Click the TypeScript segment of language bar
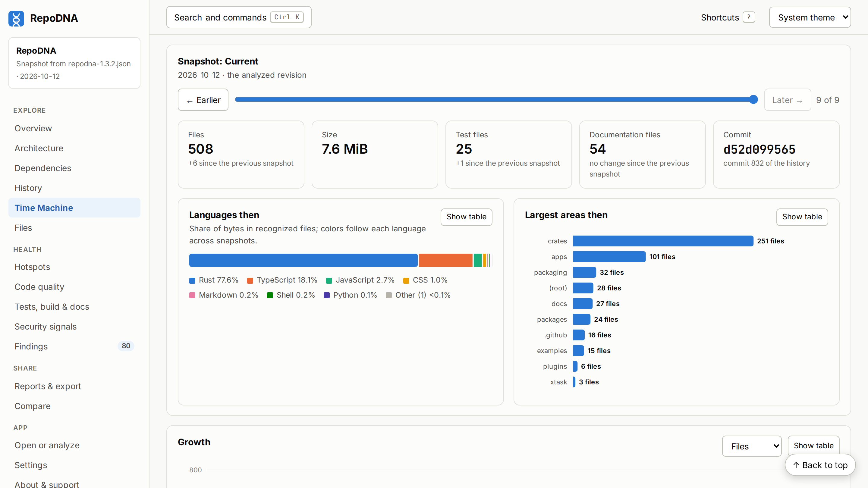This screenshot has width=868, height=488. click(445, 260)
